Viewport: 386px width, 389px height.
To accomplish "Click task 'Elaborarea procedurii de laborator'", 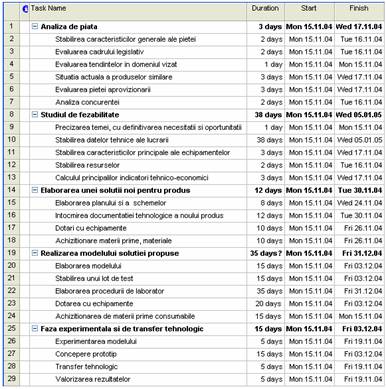I will click(x=109, y=291).
